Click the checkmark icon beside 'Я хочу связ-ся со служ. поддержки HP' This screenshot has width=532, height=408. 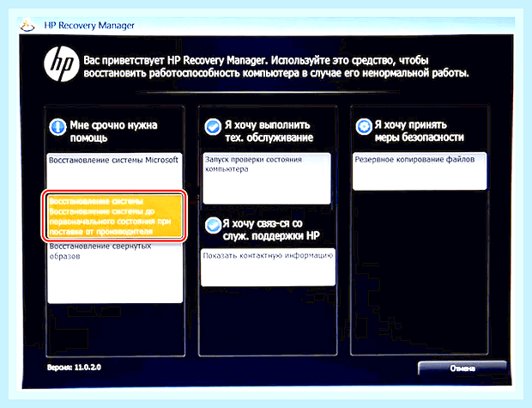[x=213, y=225]
